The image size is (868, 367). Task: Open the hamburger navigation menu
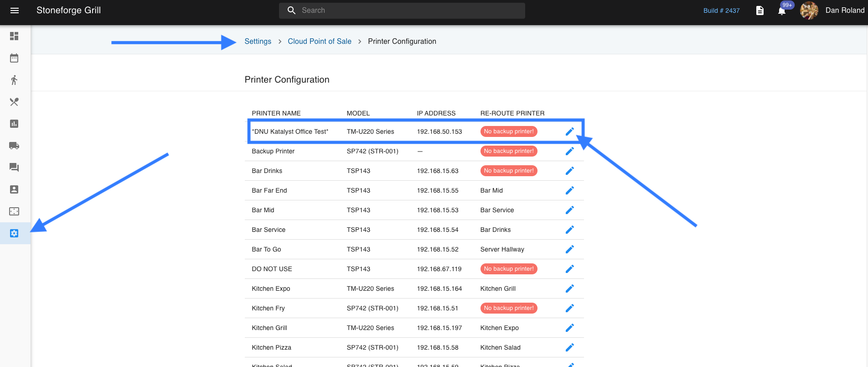[x=15, y=10]
